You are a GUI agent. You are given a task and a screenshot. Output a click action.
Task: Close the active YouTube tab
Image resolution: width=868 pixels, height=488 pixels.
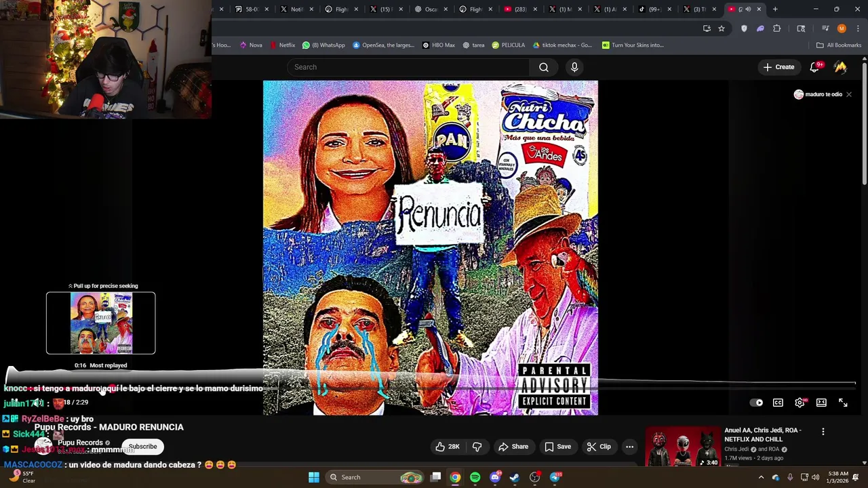[x=759, y=9]
